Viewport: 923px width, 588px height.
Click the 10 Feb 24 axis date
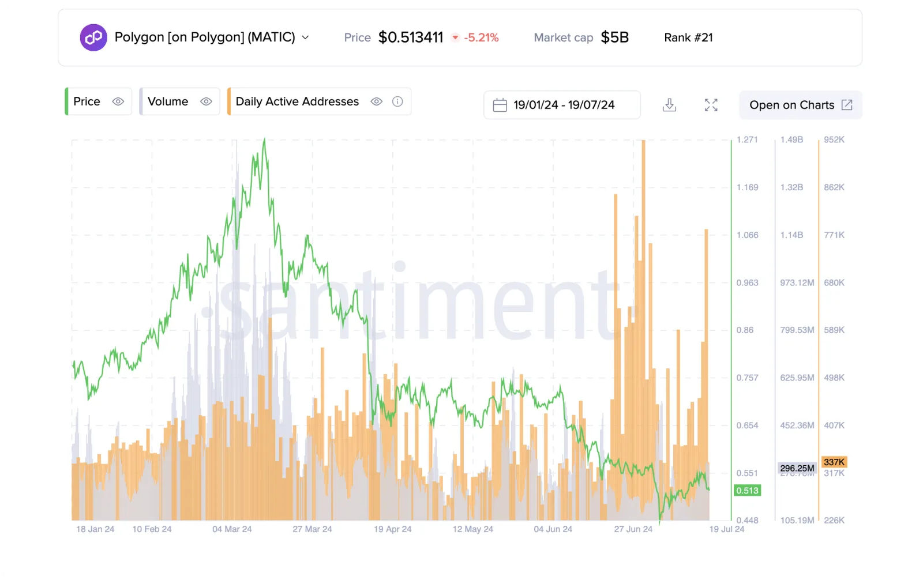coord(152,529)
